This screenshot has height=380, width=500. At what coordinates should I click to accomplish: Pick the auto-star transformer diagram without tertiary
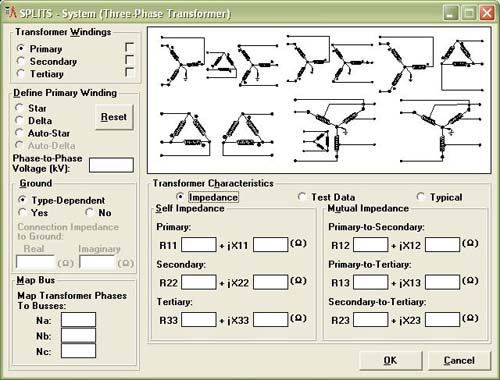coord(441,130)
